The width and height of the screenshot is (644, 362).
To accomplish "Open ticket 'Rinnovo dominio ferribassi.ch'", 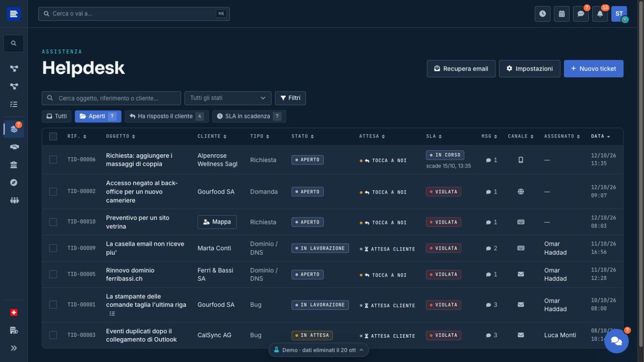I will (130, 274).
